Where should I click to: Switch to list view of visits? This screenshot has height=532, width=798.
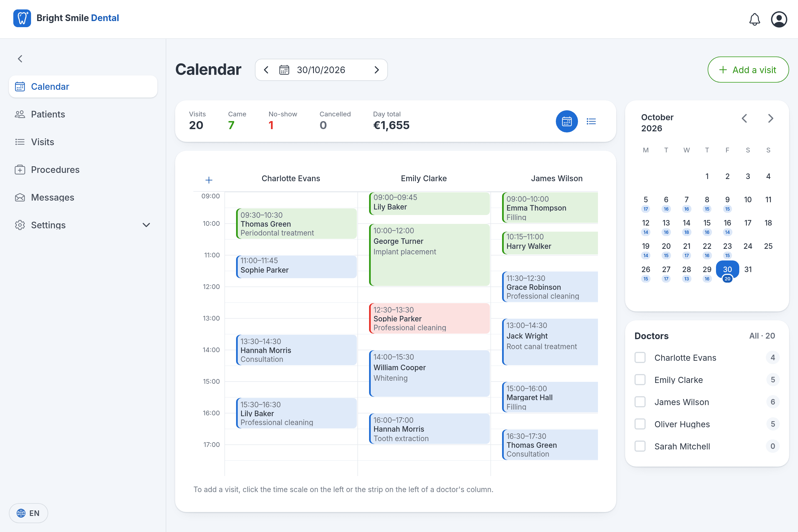pos(591,121)
